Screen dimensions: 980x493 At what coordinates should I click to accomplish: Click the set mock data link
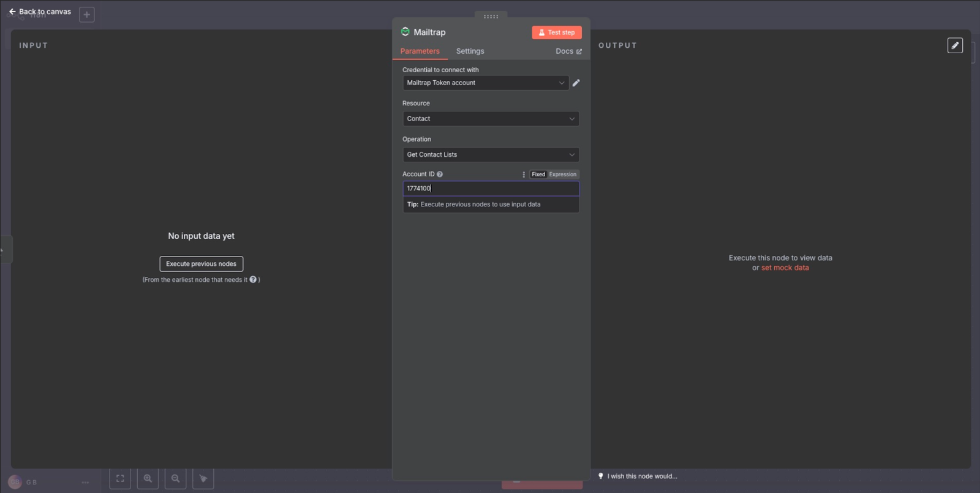tap(785, 268)
